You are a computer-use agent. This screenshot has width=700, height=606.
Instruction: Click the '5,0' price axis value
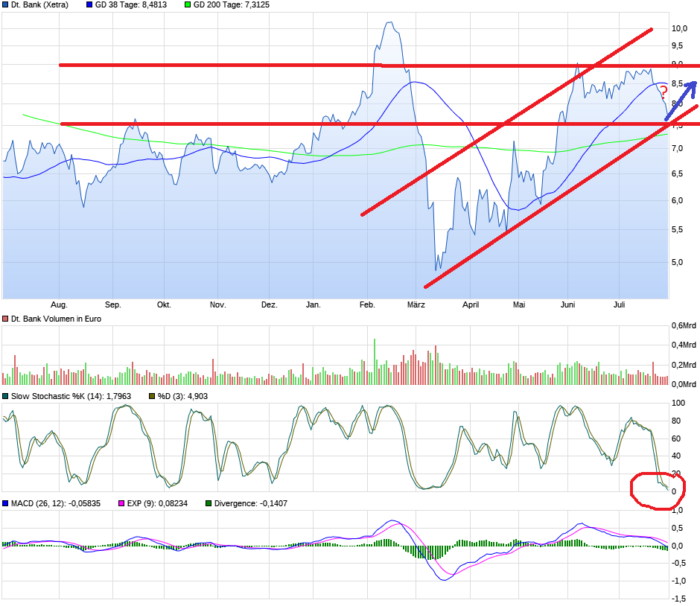click(x=677, y=262)
